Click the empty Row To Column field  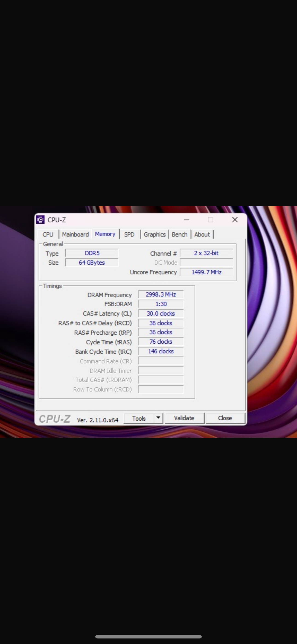coord(161,389)
